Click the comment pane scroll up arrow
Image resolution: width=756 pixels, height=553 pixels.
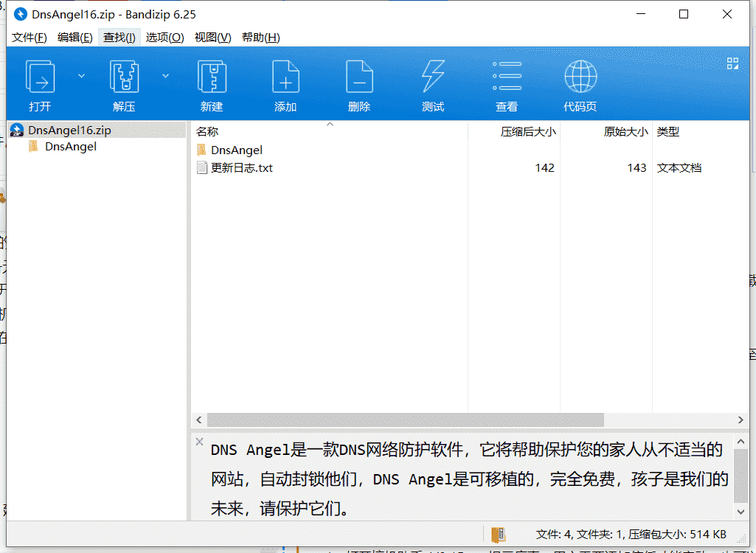point(741,441)
